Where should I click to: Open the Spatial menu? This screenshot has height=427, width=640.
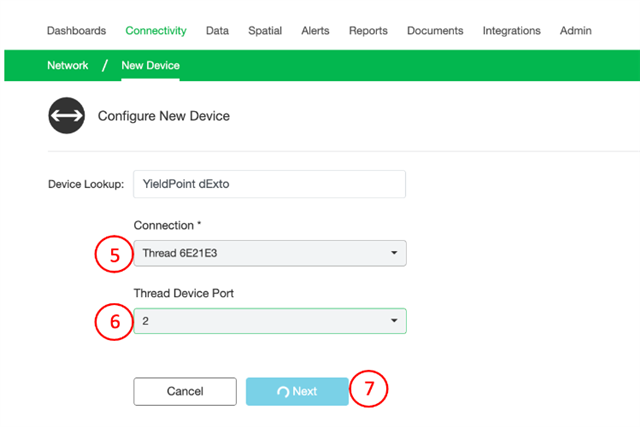(x=265, y=31)
